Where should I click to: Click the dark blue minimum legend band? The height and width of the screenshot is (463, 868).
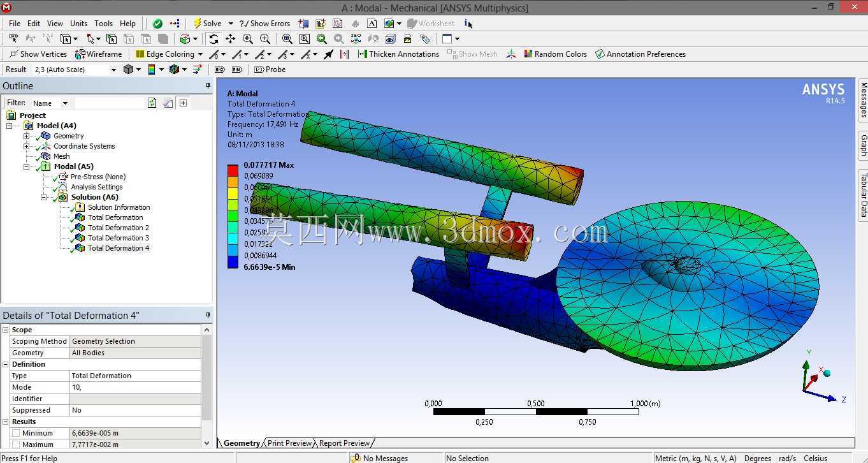point(233,261)
